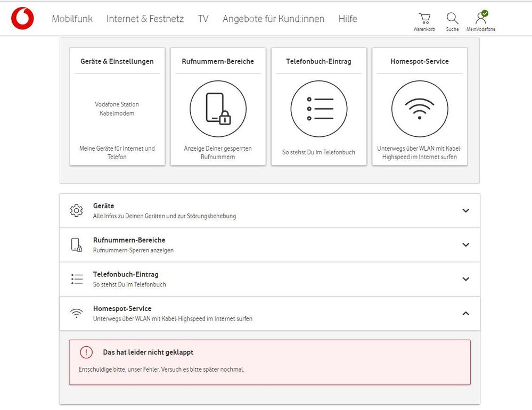This screenshot has height=410, width=532.
Task: Open the Rufnummern-Bereiche card heading
Action: click(x=218, y=61)
